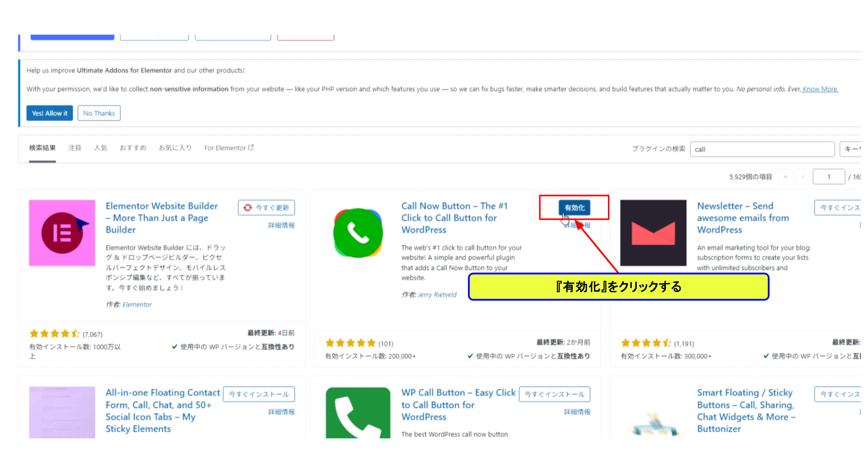This screenshot has height=473, width=868.
Task: Open the Elementor author link
Action: [137, 304]
